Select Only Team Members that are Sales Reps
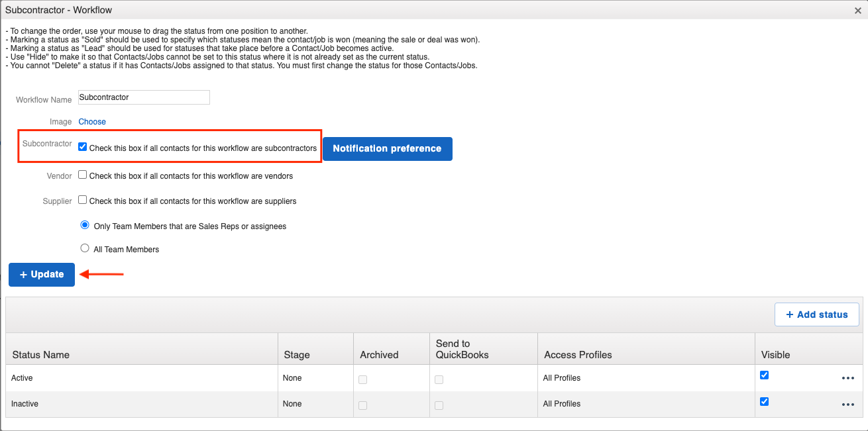The image size is (868, 431). tap(85, 224)
